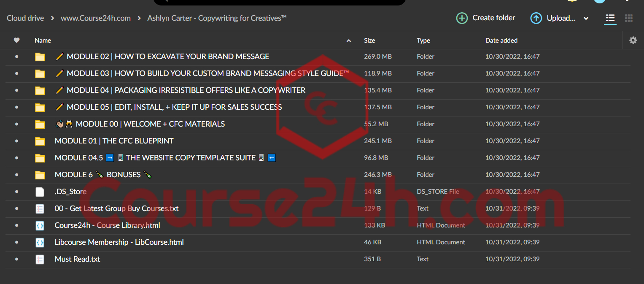Toggle favourite dot for Libcourse Membership row
This screenshot has width=644, height=284.
(16, 242)
